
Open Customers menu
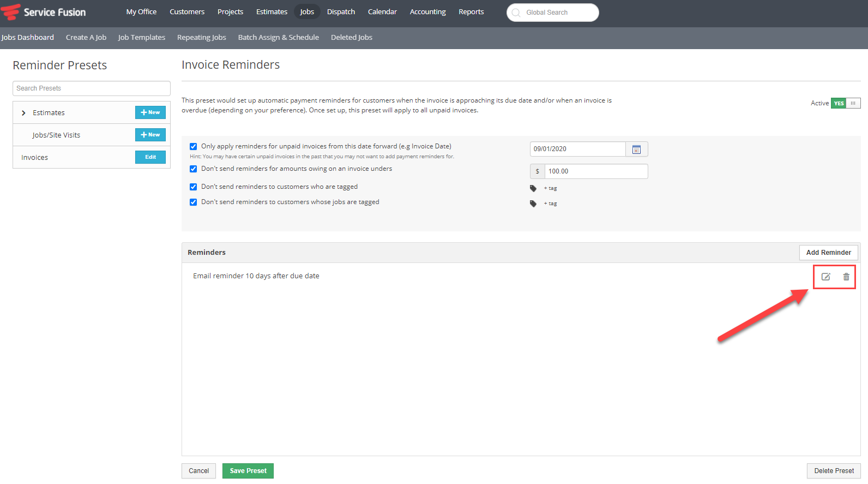tap(187, 11)
